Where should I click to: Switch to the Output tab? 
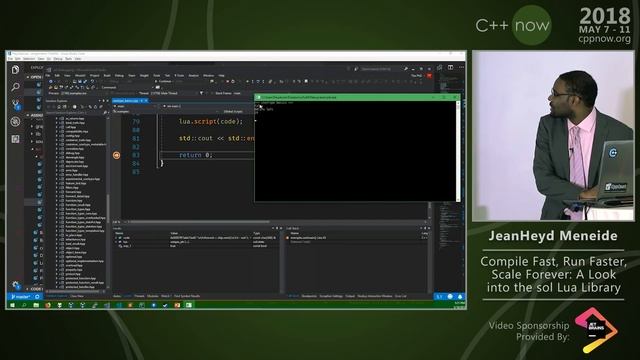350,296
